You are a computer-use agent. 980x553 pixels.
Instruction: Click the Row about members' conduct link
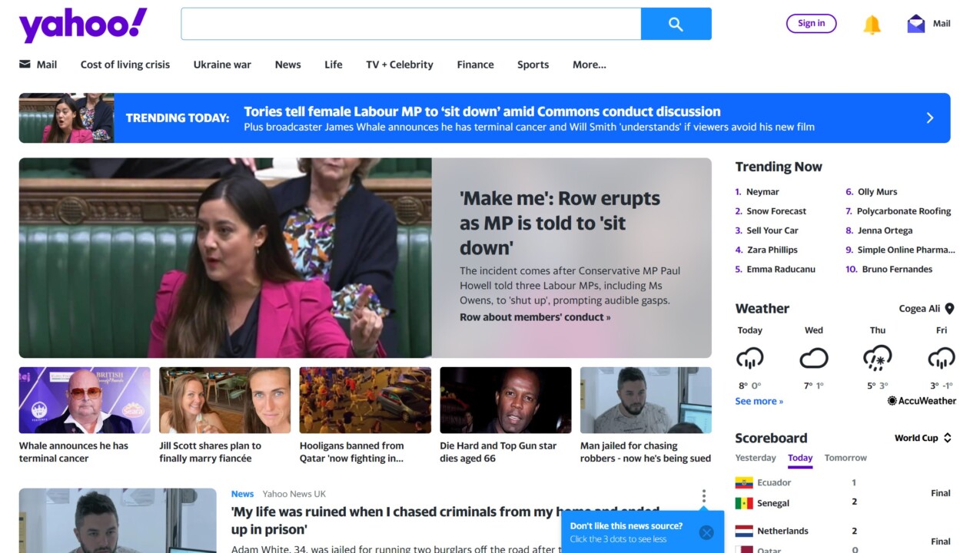click(x=535, y=317)
